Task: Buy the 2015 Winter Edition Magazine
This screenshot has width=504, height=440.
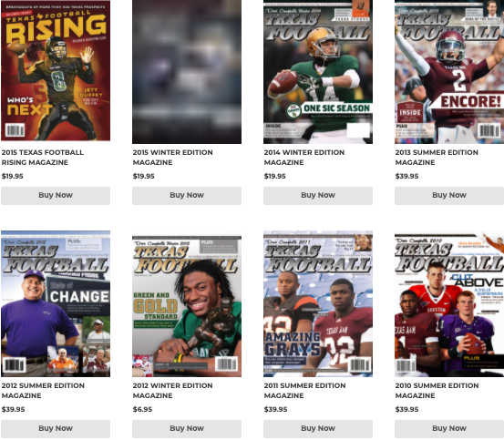Action: (x=187, y=196)
